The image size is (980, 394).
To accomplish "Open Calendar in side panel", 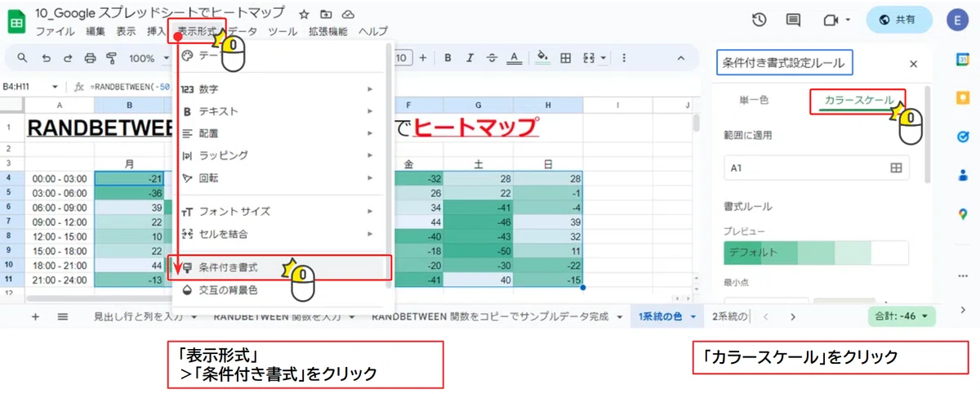I will [x=963, y=61].
